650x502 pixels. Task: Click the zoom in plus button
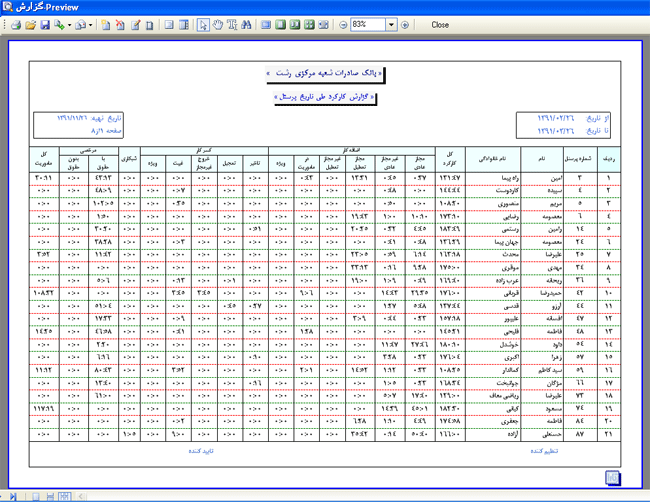click(x=405, y=25)
